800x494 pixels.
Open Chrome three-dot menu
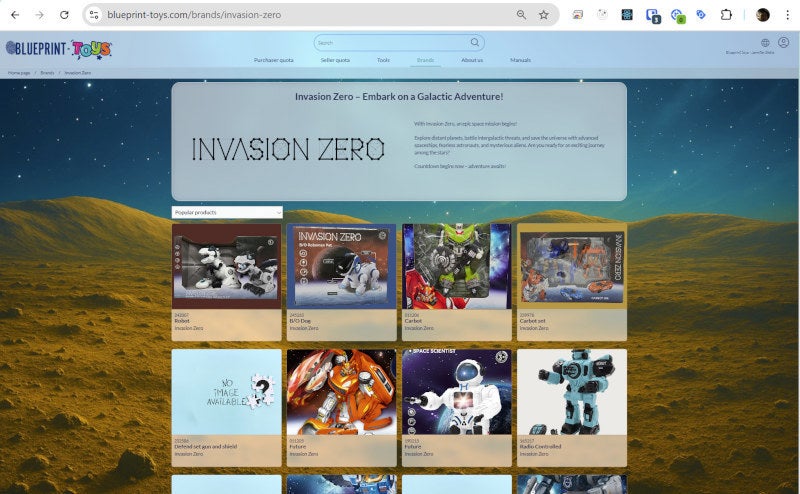(787, 15)
